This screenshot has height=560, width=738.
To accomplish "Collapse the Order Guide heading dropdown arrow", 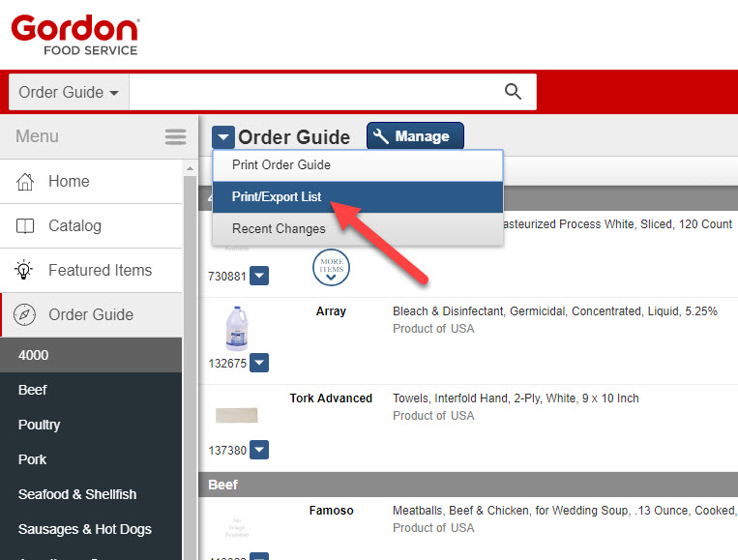I will (223, 137).
